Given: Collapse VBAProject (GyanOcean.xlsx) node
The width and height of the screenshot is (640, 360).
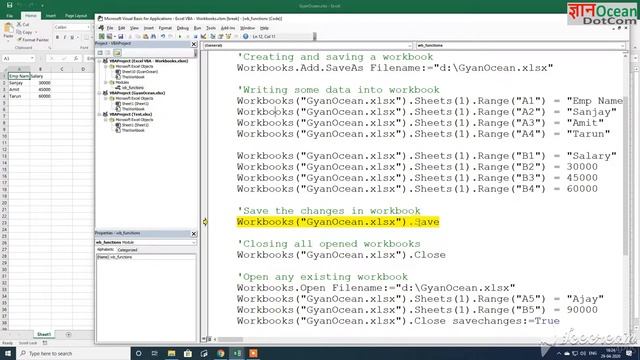Looking at the screenshot, I should (x=100, y=93).
